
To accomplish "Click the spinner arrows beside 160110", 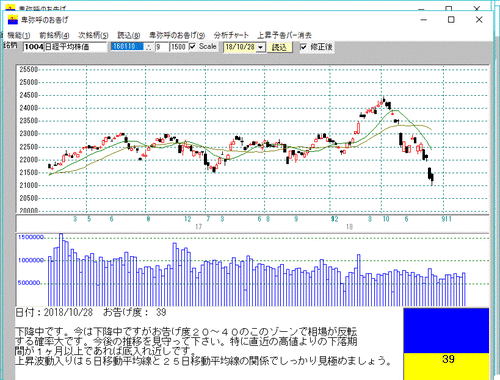I will 148,47.
